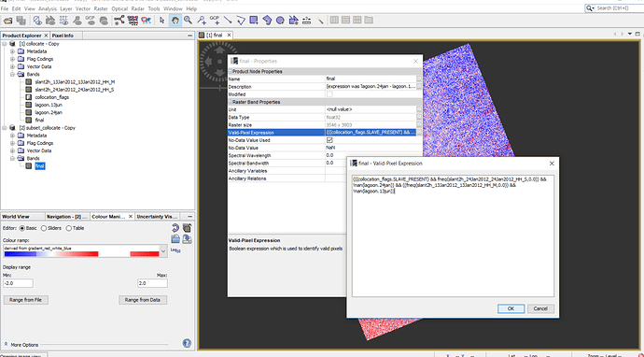The image size is (644, 357).
Task: Click the red batch processing grid icon
Action: coord(133,21)
